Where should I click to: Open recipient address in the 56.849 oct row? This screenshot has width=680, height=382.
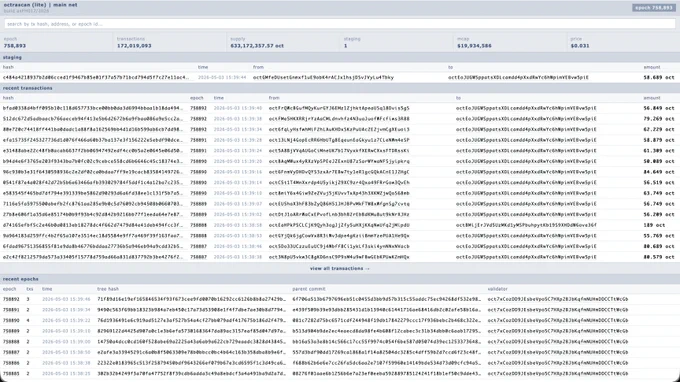coord(526,108)
